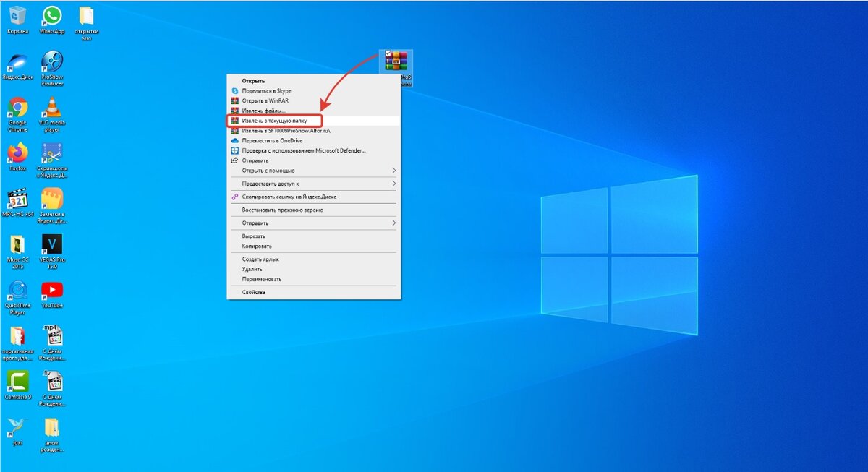868x472 pixels.
Task: Expand the Предоставить доступ к submenu
Action: [x=314, y=184]
